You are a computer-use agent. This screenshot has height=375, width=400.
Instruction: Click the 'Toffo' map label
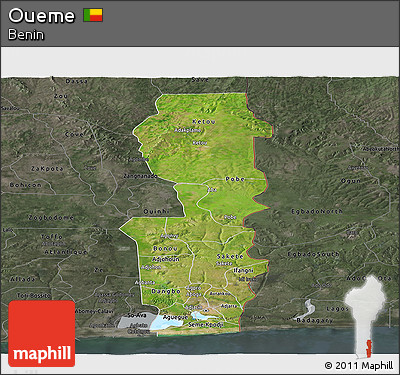click(52, 237)
